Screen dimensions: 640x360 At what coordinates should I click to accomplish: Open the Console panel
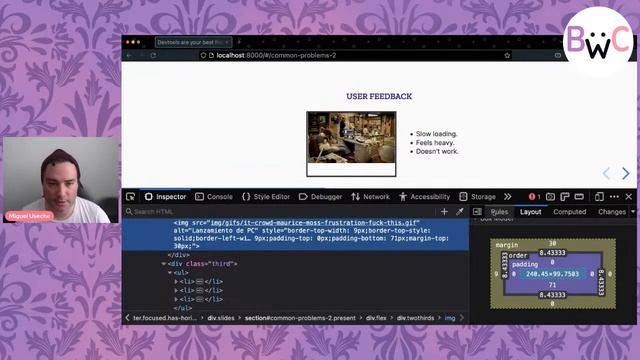click(214, 197)
